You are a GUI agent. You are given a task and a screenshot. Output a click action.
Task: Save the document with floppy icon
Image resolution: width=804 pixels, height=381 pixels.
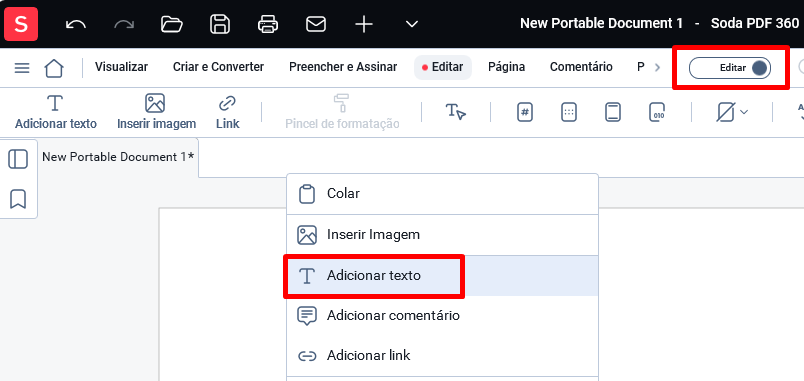220,24
